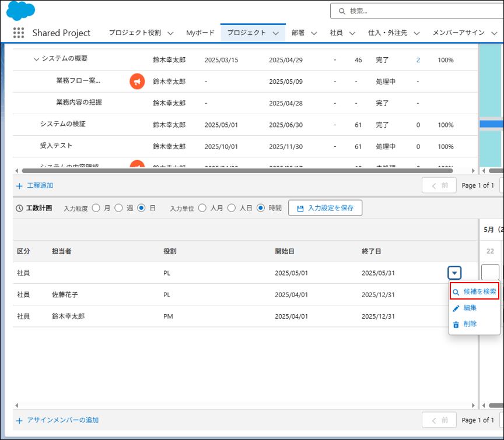Click the 入力設定を保存 button

tap(325, 208)
